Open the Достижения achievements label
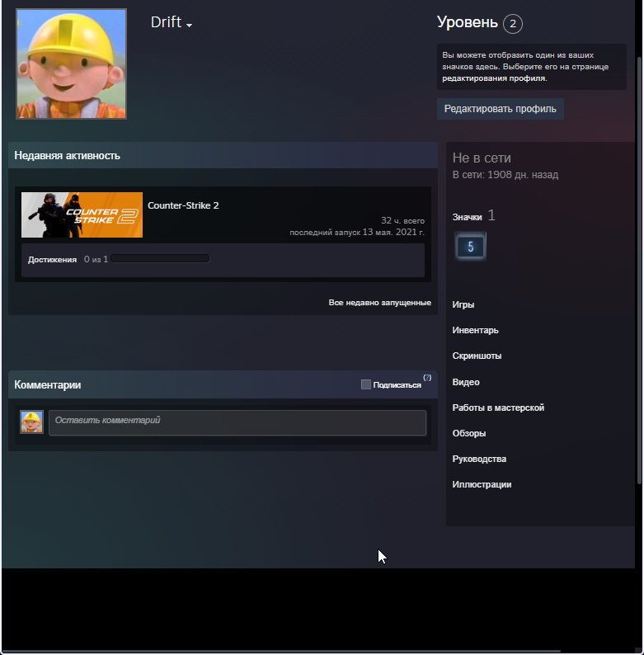Image resolution: width=644 pixels, height=655 pixels. 52,259
